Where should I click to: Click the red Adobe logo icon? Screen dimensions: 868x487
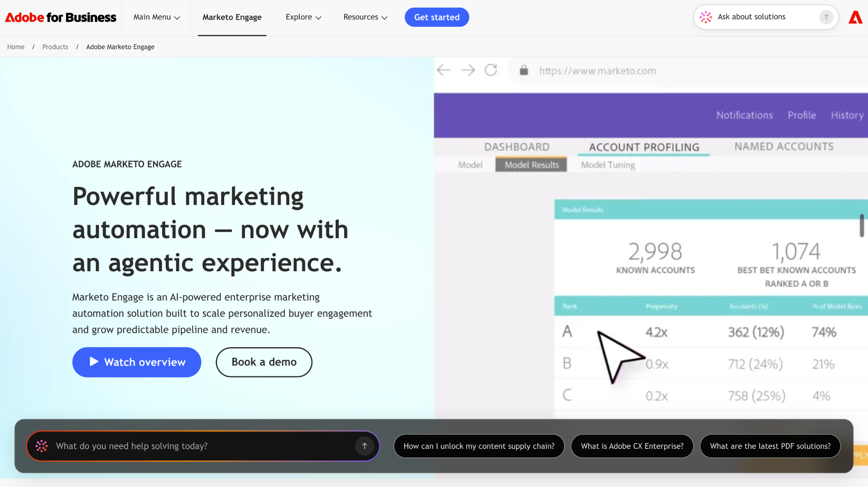point(855,17)
